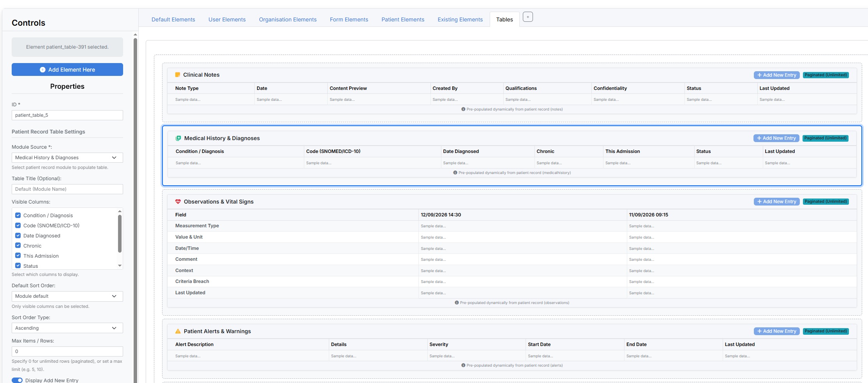The width and height of the screenshot is (868, 383).
Task: Uncheck the Status column checkbox in Visible Columns
Action: [x=18, y=266]
